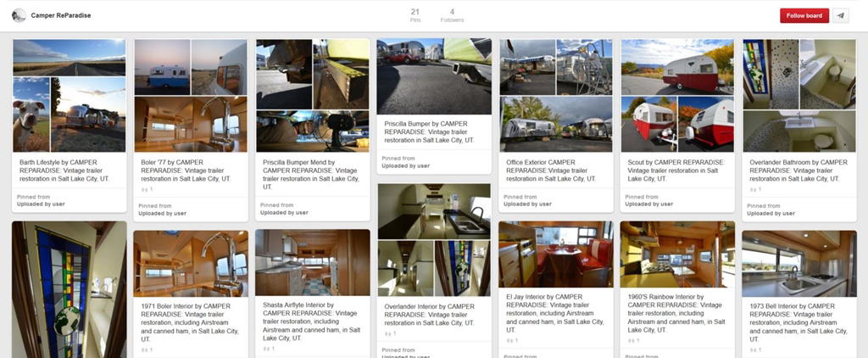Click the send board paper-plane icon
The height and width of the screenshot is (358, 868).
tap(841, 15)
